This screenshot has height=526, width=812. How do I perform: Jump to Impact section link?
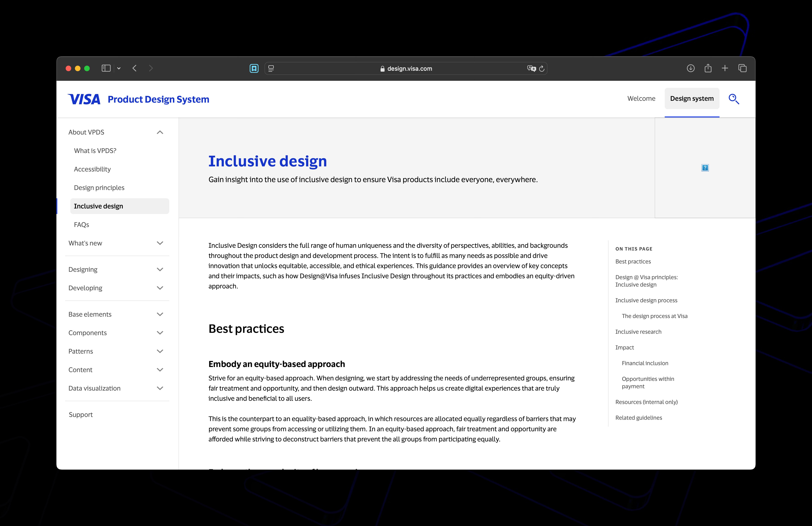click(x=624, y=348)
